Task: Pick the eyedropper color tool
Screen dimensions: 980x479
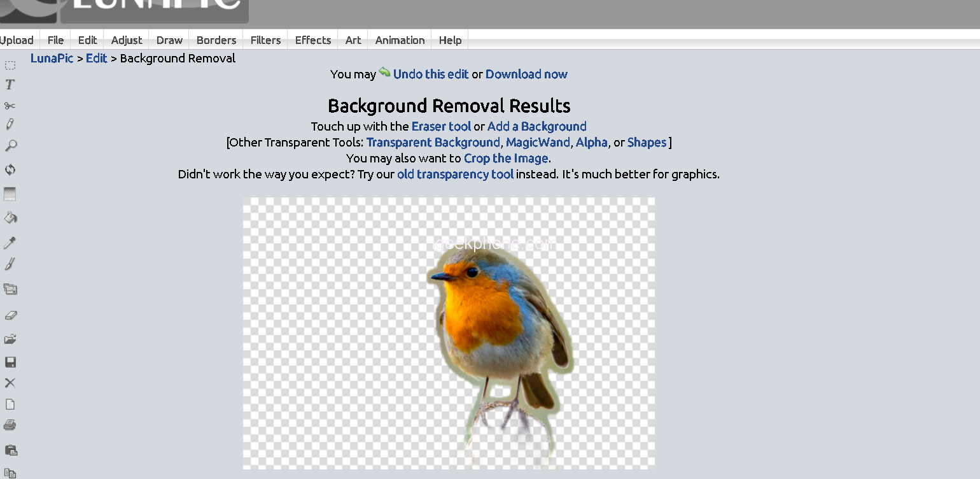Action: tap(10, 243)
